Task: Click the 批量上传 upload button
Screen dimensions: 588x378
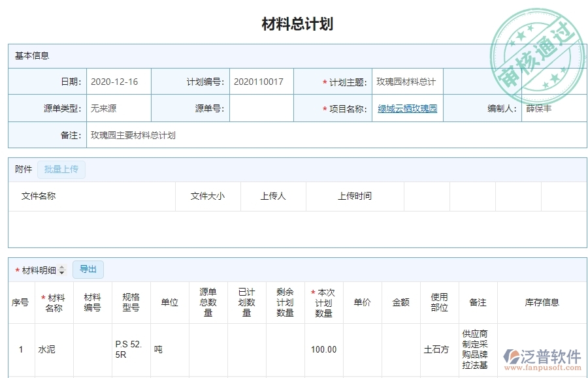Action: coord(61,169)
